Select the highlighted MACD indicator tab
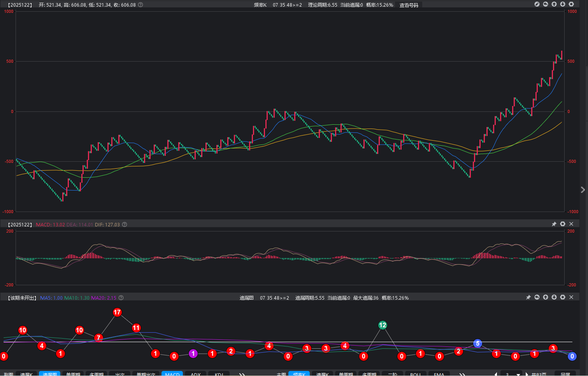 tap(172, 374)
